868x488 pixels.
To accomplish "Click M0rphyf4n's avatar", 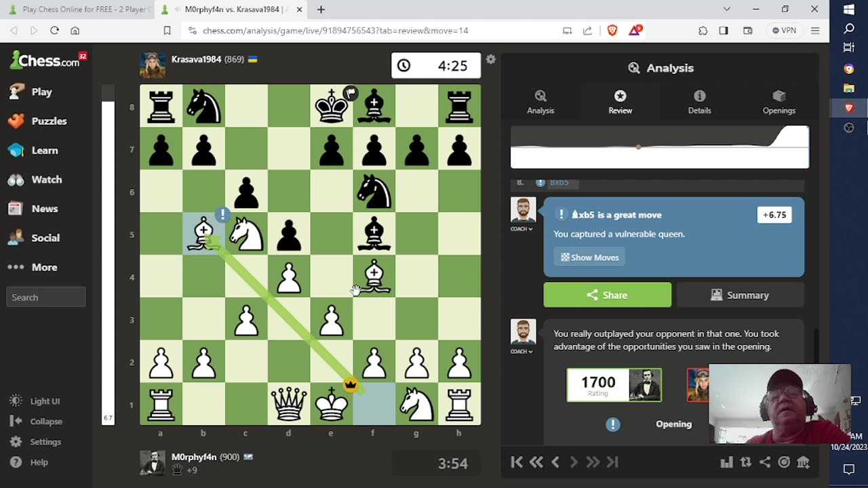I will [153, 463].
